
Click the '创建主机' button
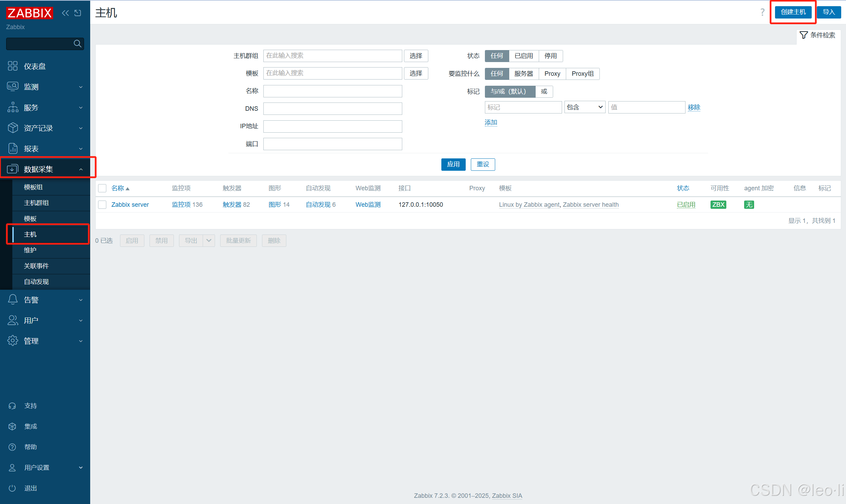[x=793, y=12]
